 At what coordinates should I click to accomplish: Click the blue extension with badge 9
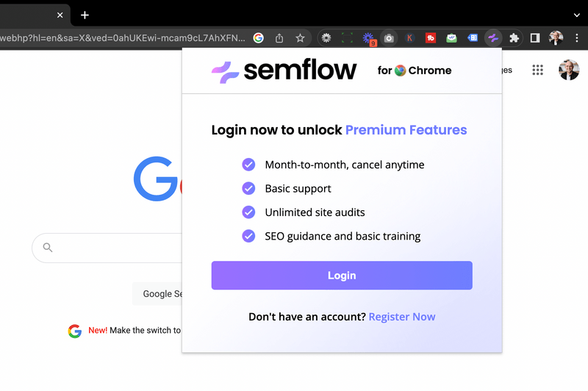[369, 38]
